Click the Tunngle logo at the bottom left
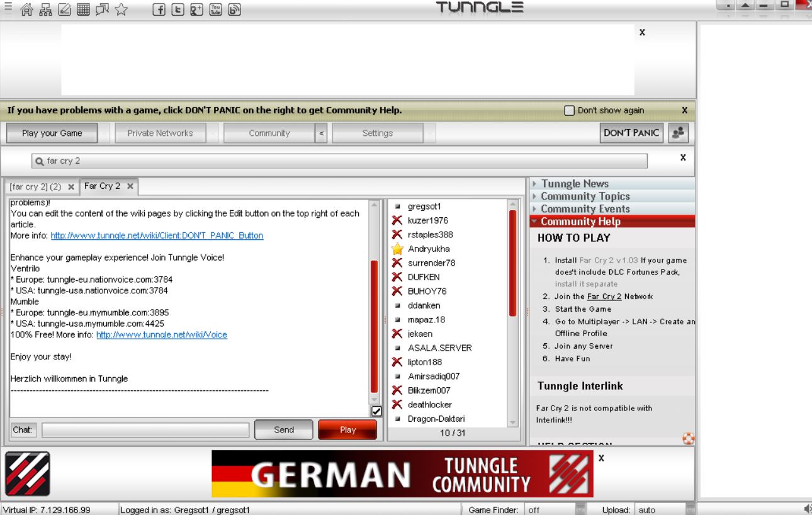Viewport: 812px width, 515px height. [x=28, y=474]
